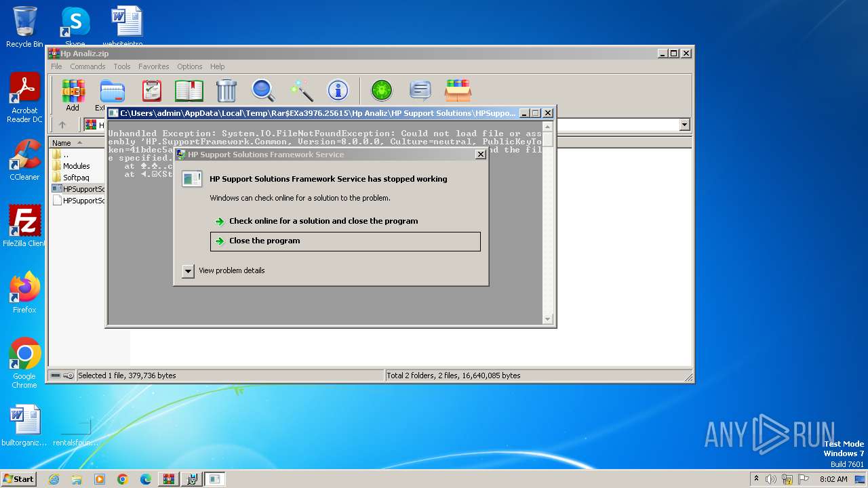Click the Extract To folder icon in WinRAR

tap(112, 90)
